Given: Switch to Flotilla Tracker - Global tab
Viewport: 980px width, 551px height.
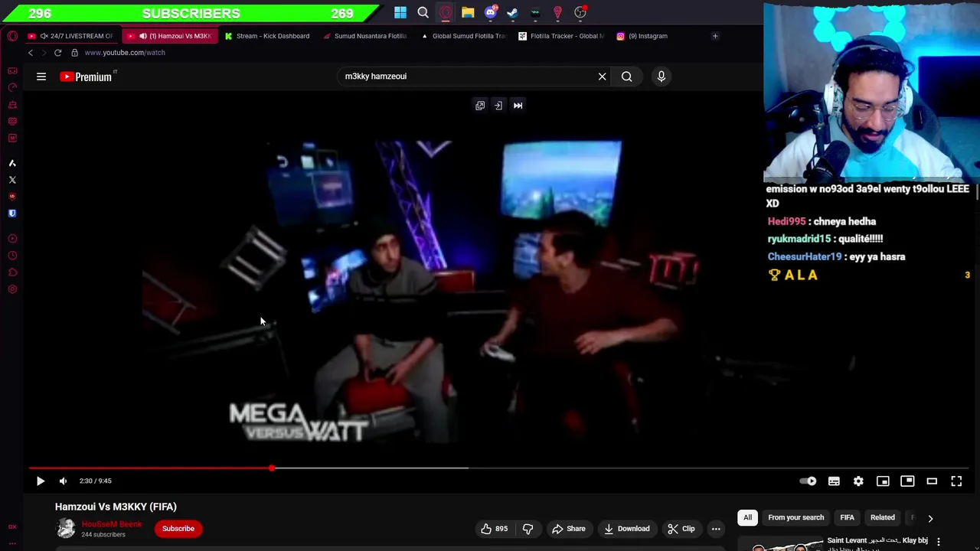Looking at the screenshot, I should (561, 36).
